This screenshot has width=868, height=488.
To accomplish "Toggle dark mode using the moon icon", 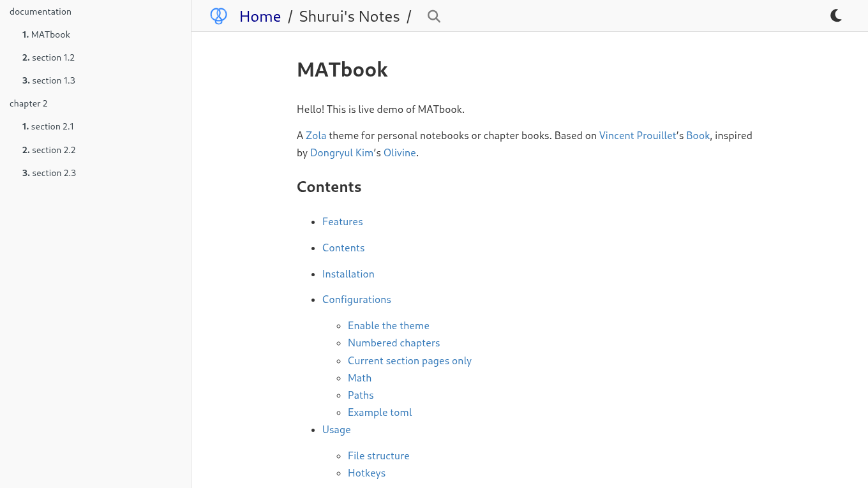I will coord(836,15).
